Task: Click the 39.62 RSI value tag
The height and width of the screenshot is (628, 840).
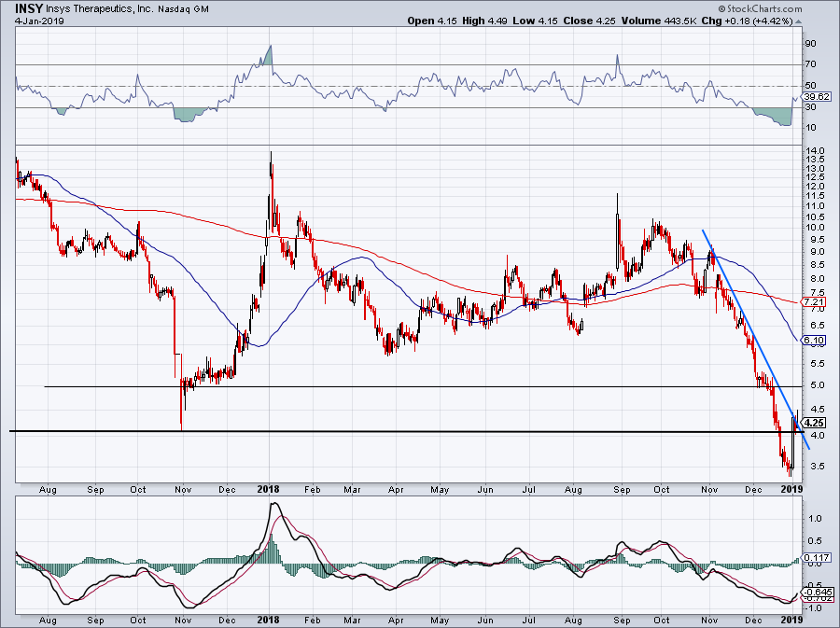Action: [x=817, y=97]
